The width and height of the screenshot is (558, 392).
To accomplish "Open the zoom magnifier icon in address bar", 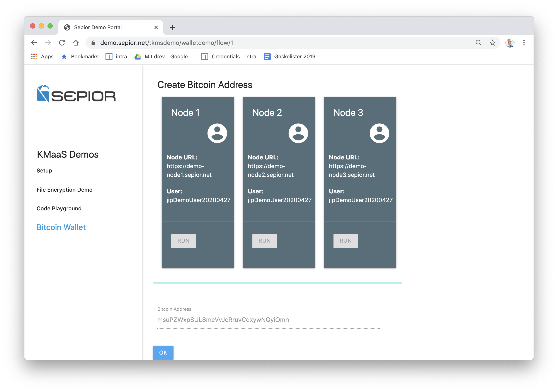I will pyautogui.click(x=478, y=43).
